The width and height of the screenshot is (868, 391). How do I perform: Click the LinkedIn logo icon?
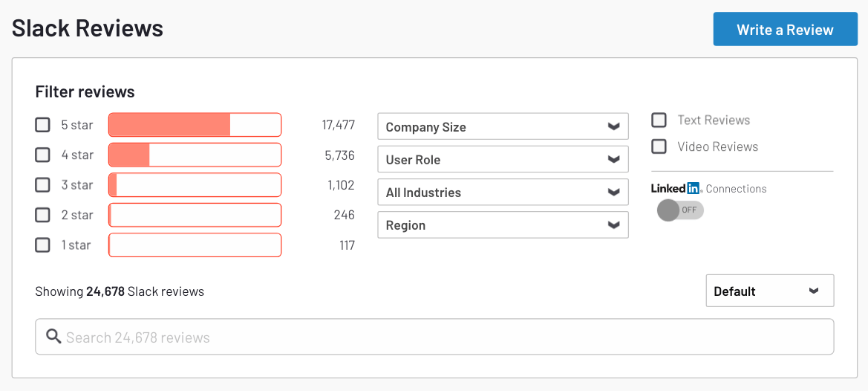click(676, 188)
